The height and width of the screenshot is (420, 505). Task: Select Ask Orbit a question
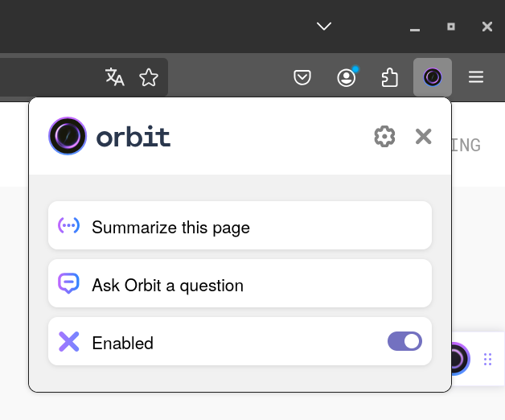click(x=240, y=283)
